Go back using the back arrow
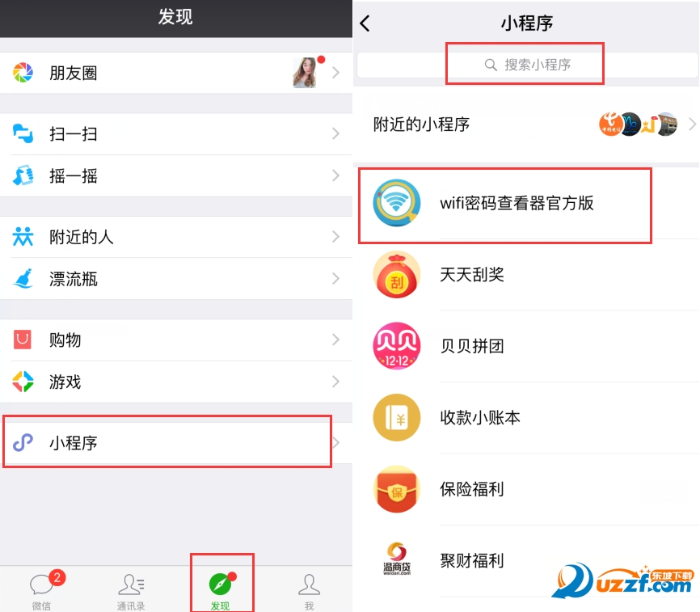700x612 pixels. click(x=365, y=23)
